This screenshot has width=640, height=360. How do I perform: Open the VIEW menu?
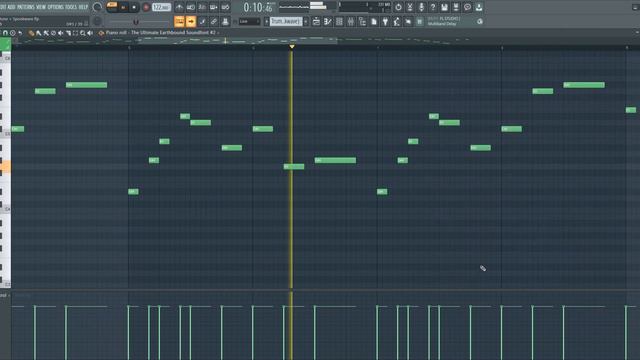[x=41, y=7]
